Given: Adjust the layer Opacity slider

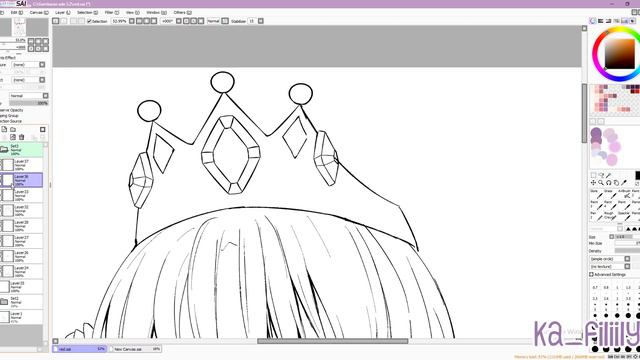Looking at the screenshot, I should [x=29, y=103].
